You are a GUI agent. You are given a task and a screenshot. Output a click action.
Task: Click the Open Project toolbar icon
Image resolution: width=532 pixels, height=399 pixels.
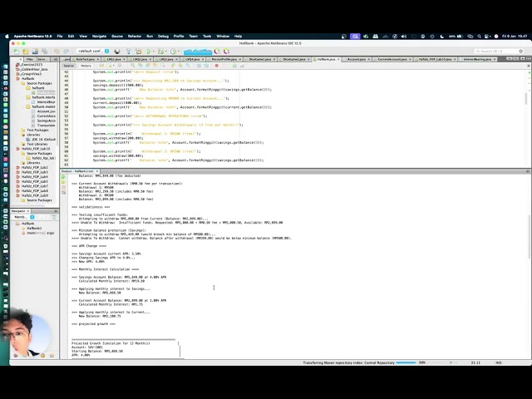pyautogui.click(x=35, y=52)
